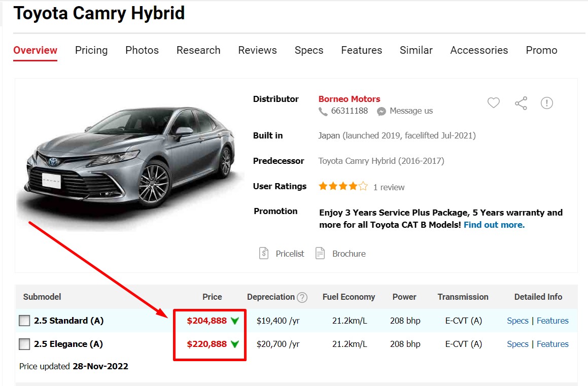Click the Toyota Camry Hybrid page title
588x386 pixels.
point(99,14)
